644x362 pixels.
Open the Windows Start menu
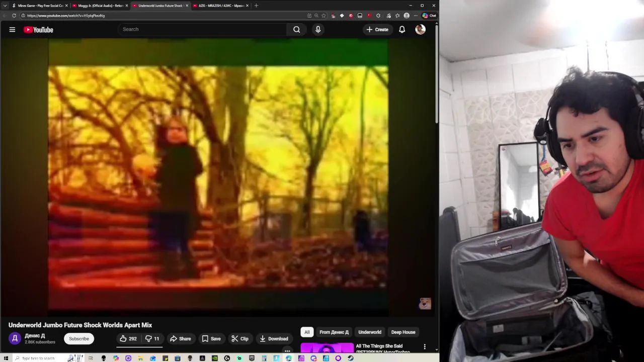pos(6,358)
